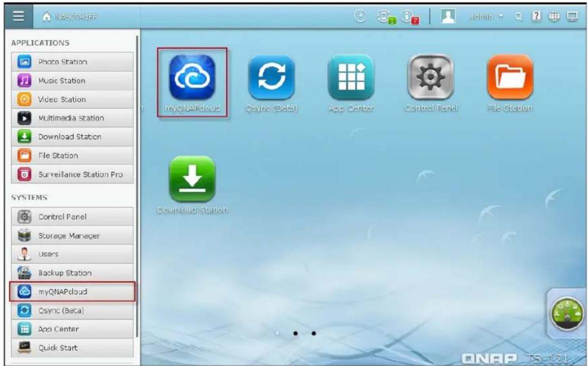Open the File Station desktop icon

(510, 83)
